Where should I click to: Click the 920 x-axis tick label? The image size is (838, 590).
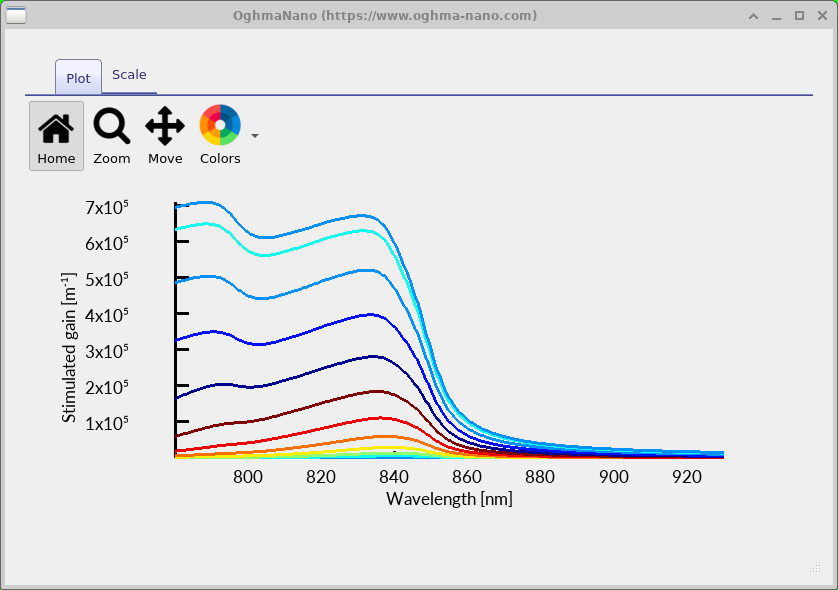[x=687, y=476]
